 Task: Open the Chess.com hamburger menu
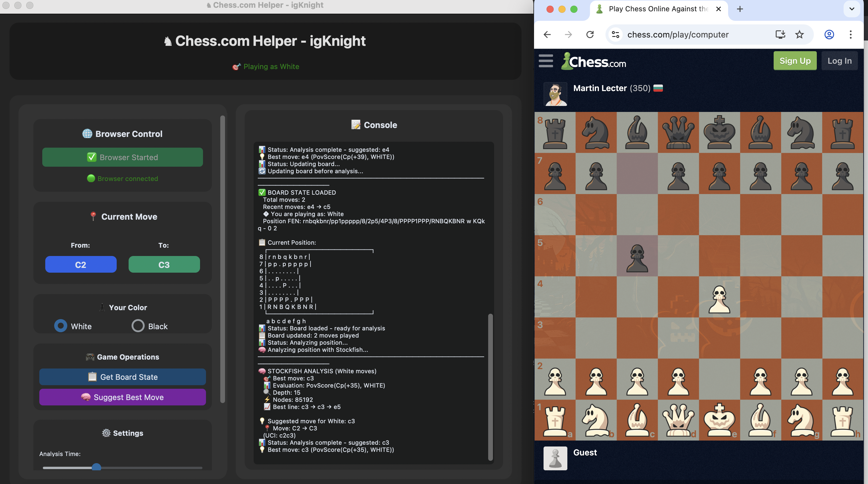click(x=546, y=61)
